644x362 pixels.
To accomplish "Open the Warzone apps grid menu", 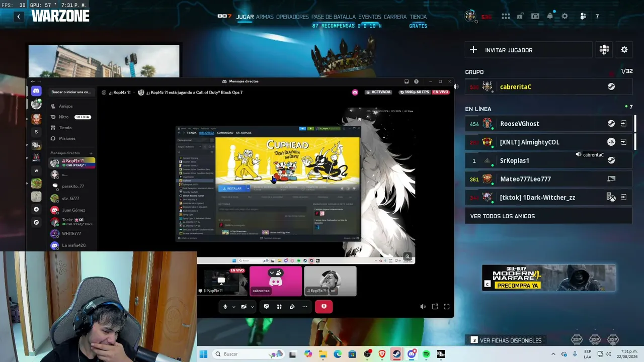I will 506,17.
